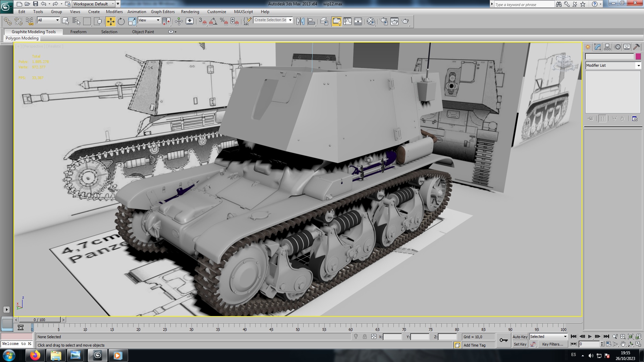Click the Render Production teapot icon
The image size is (644, 362).
coord(405,21)
